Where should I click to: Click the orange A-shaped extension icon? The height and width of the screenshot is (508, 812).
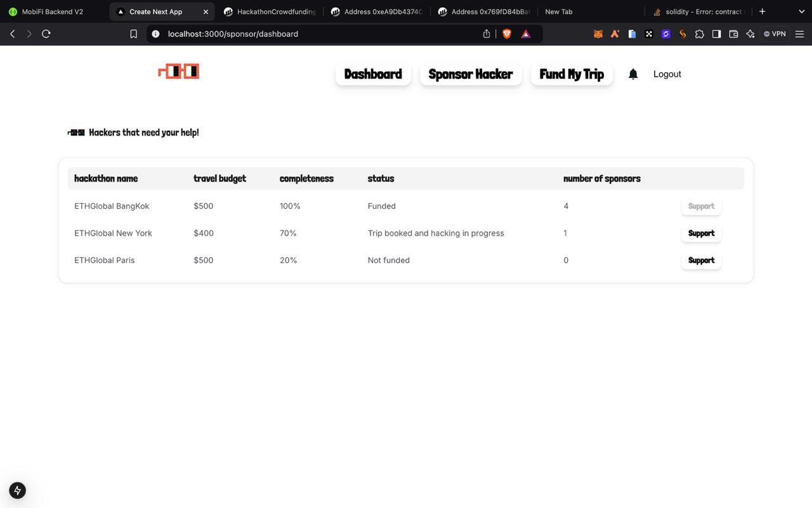click(615, 34)
